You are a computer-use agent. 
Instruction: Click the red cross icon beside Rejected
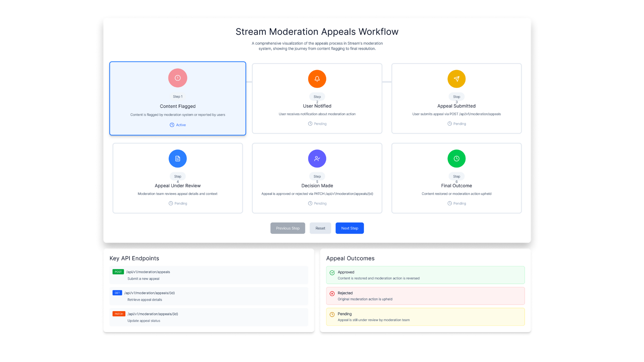332,293
